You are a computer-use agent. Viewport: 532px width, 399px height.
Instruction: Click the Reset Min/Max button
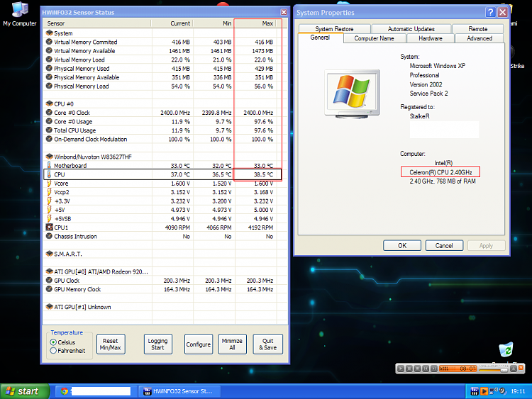point(111,344)
